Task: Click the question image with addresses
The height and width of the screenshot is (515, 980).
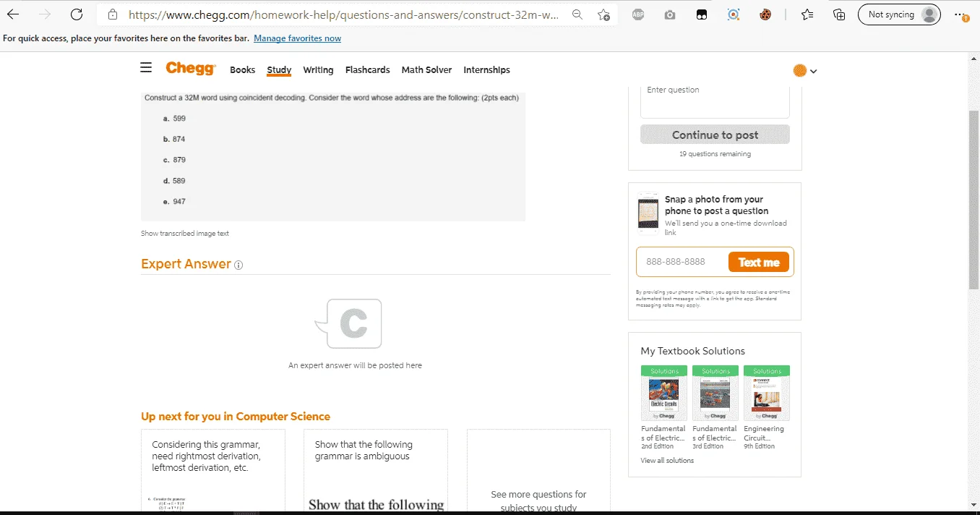Action: point(333,156)
